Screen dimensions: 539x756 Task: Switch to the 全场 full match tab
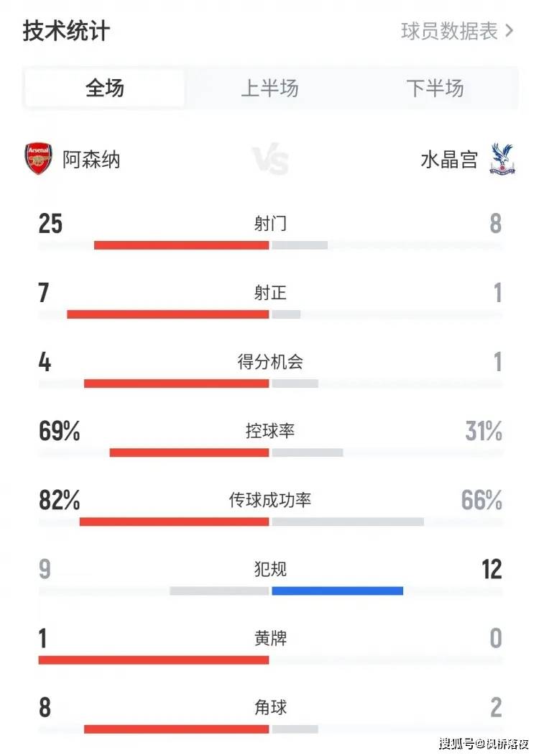pos(105,88)
